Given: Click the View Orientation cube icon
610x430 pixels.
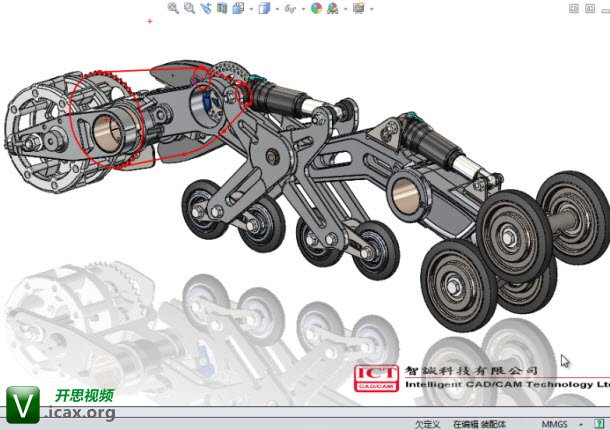Looking at the screenshot, I should 238,8.
